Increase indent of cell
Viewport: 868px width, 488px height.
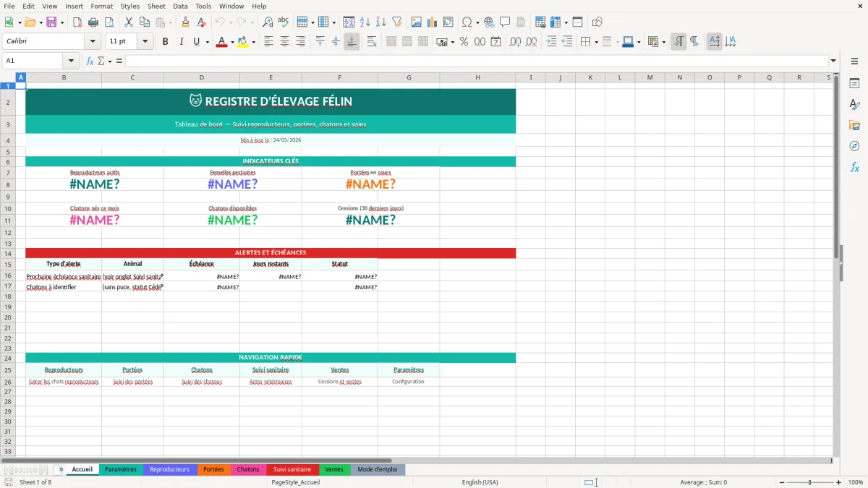click(x=551, y=42)
